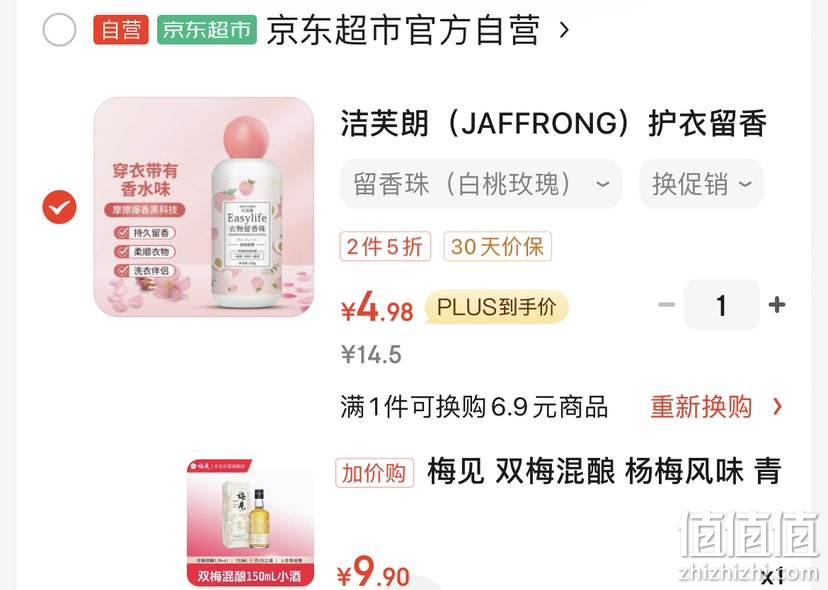Open the 京东超市官方自营 store page

click(403, 30)
